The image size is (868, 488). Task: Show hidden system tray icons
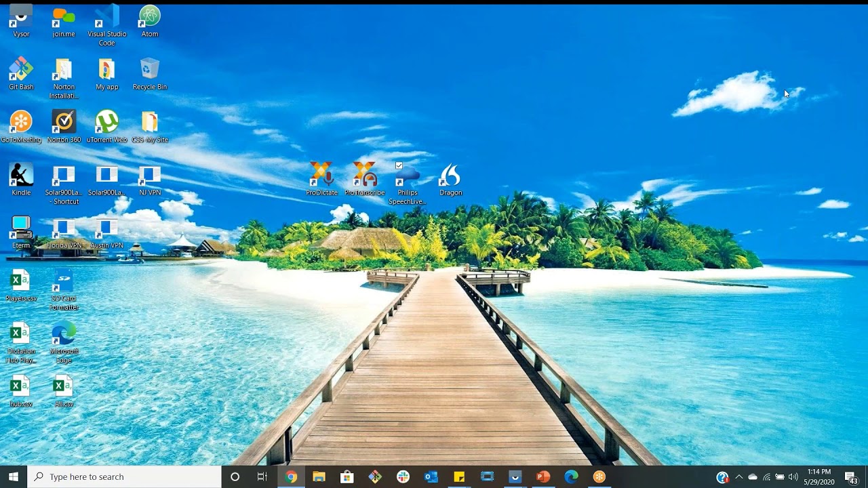click(x=739, y=477)
